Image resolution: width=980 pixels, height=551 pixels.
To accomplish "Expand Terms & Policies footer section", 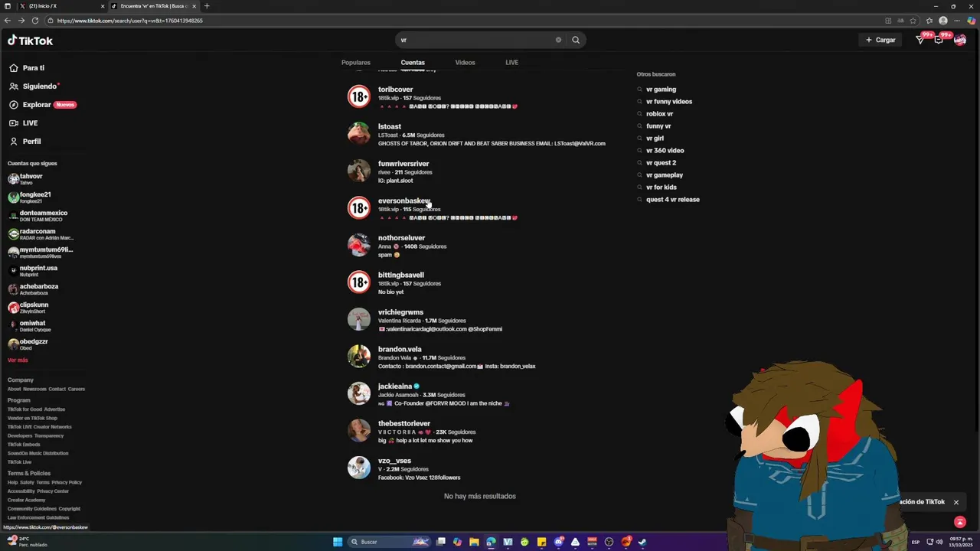I will tap(29, 474).
